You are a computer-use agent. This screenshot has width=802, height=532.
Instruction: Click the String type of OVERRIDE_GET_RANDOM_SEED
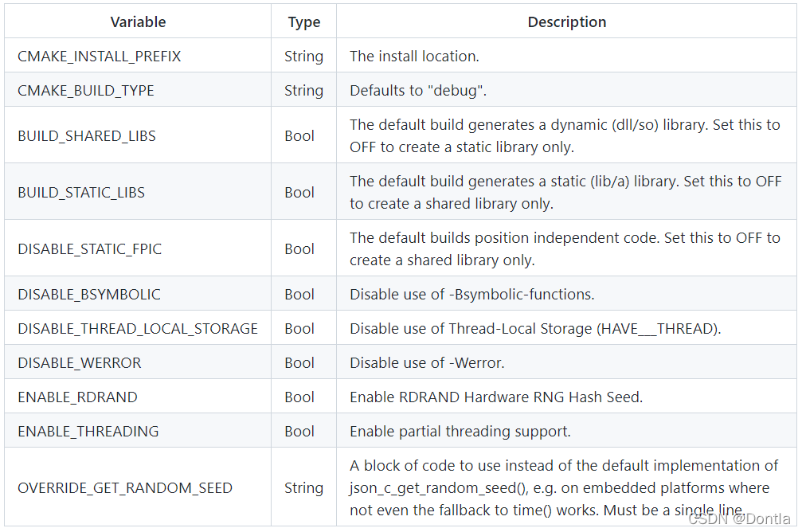303,488
